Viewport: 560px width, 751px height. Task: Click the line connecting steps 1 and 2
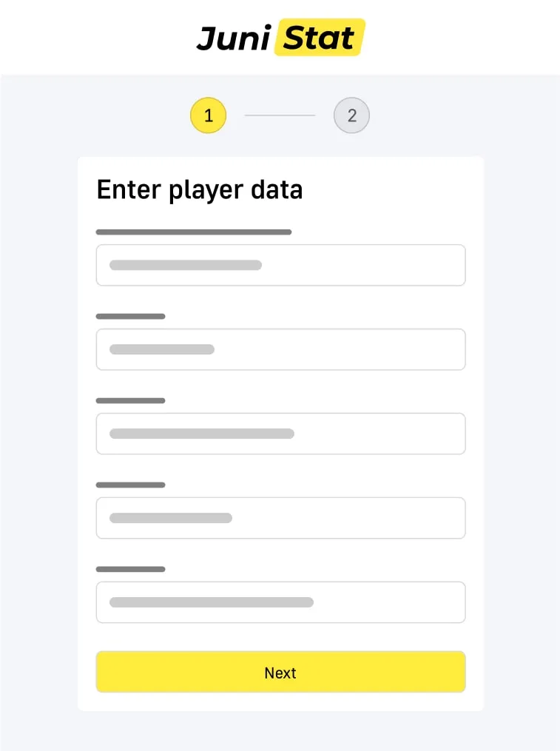280,116
